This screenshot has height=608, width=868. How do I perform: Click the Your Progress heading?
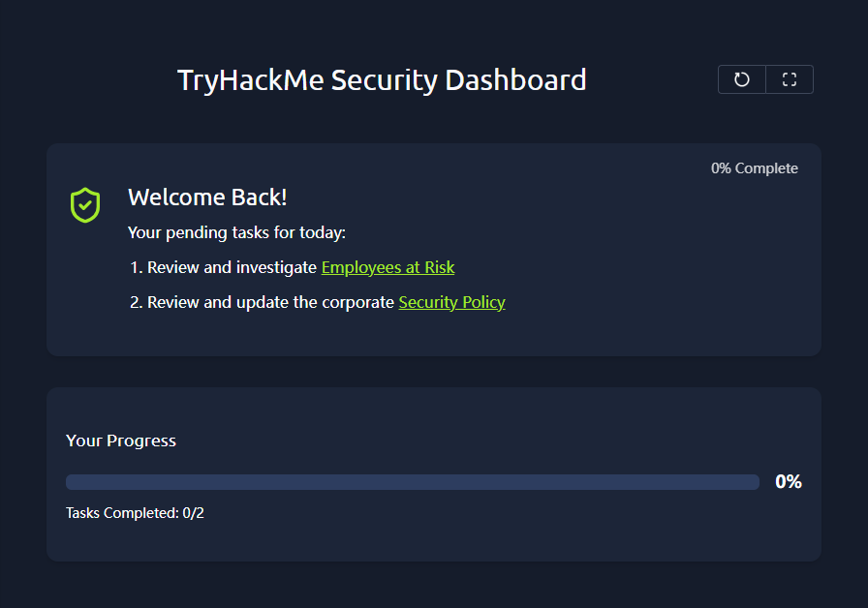121,441
